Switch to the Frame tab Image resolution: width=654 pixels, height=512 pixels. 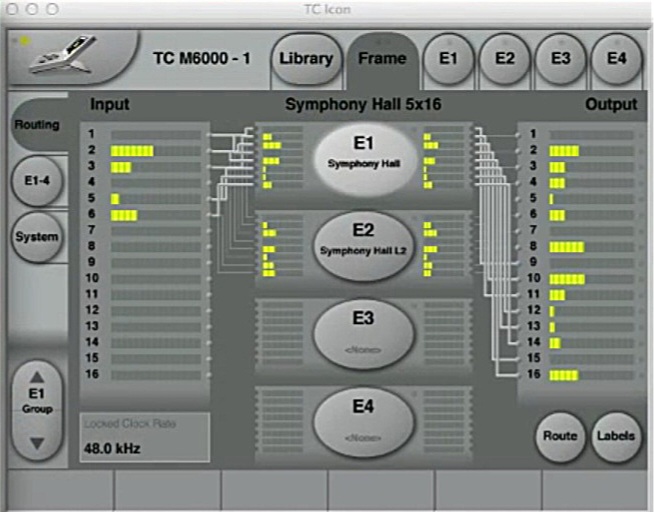(x=382, y=58)
